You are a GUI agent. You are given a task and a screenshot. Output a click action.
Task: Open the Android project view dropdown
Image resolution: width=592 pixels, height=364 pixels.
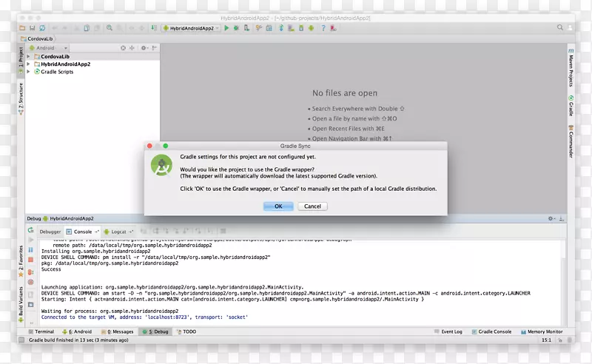point(48,48)
